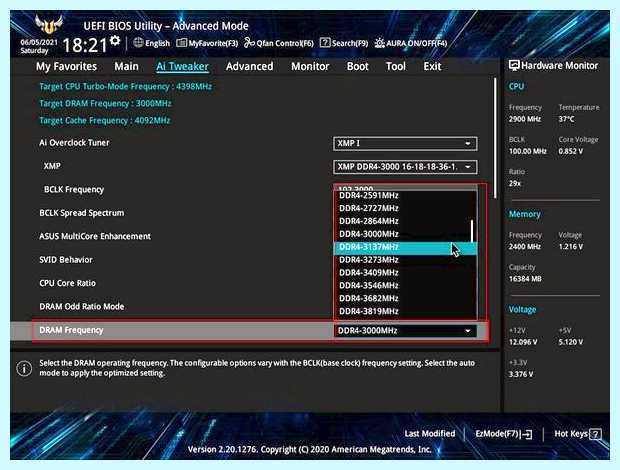This screenshot has width=620, height=470.
Task: Select ASUS MultiCore Enhancement setting
Action: click(x=95, y=236)
